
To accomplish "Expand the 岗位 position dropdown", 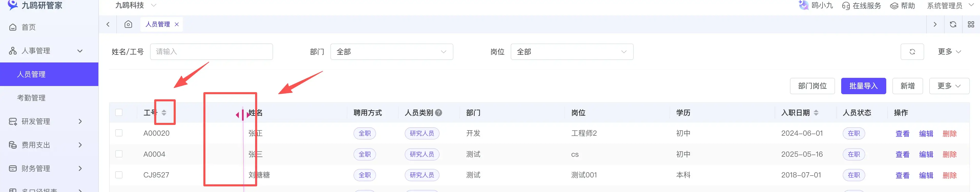I will [x=572, y=52].
